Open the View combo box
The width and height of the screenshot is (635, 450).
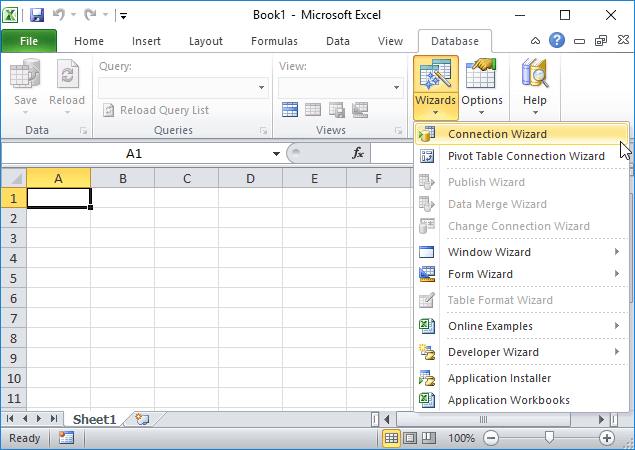point(341,87)
